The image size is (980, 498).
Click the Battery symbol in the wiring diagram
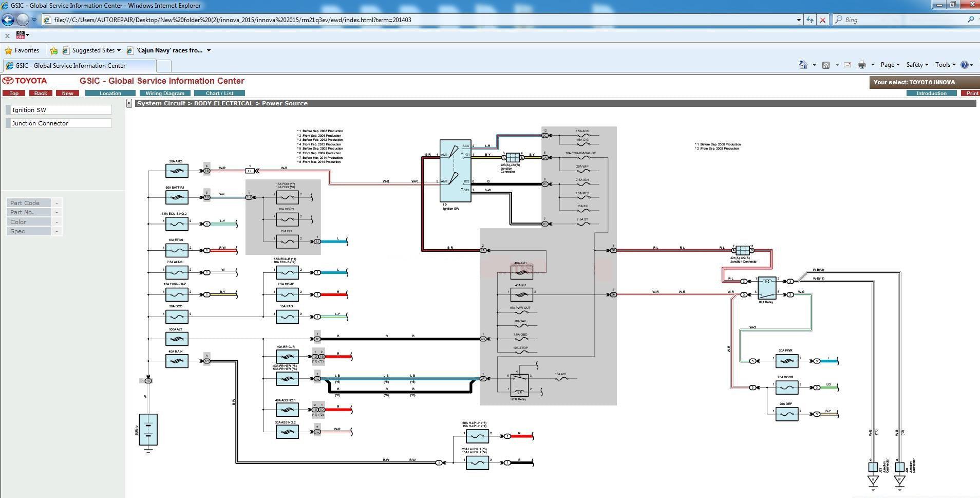(148, 430)
